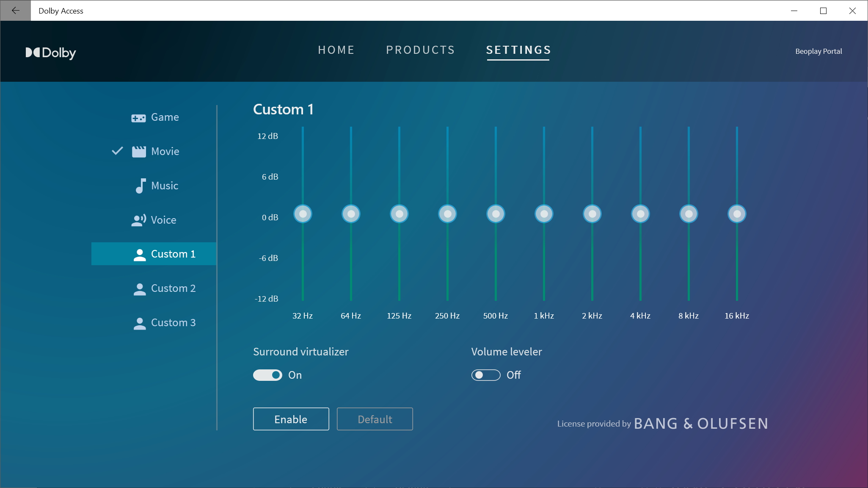Open the Home tab
The width and height of the screenshot is (868, 488).
click(x=336, y=50)
